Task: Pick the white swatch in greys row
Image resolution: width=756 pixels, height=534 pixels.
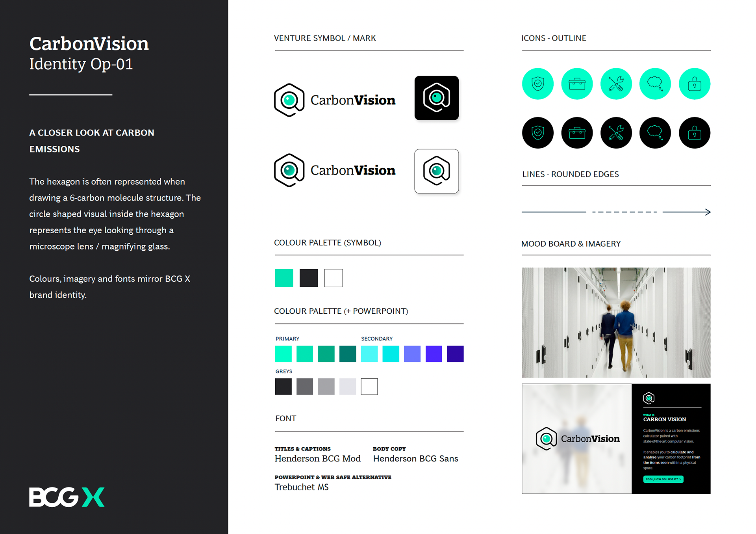Action: pos(369,387)
